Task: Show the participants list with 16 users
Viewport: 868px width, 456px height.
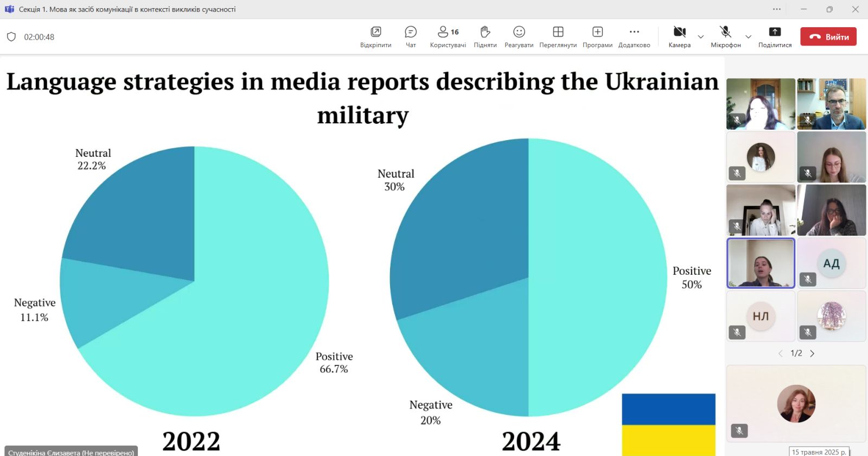Action: click(448, 36)
